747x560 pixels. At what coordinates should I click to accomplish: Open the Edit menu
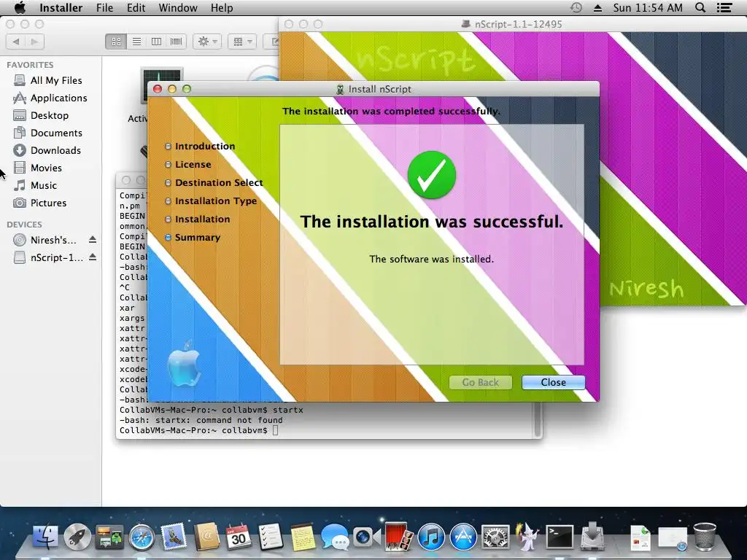[x=136, y=8]
